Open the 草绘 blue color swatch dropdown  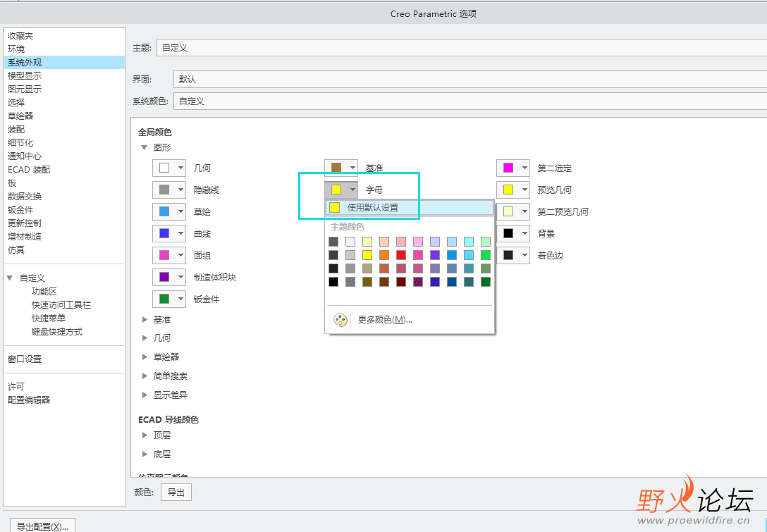[x=169, y=211]
